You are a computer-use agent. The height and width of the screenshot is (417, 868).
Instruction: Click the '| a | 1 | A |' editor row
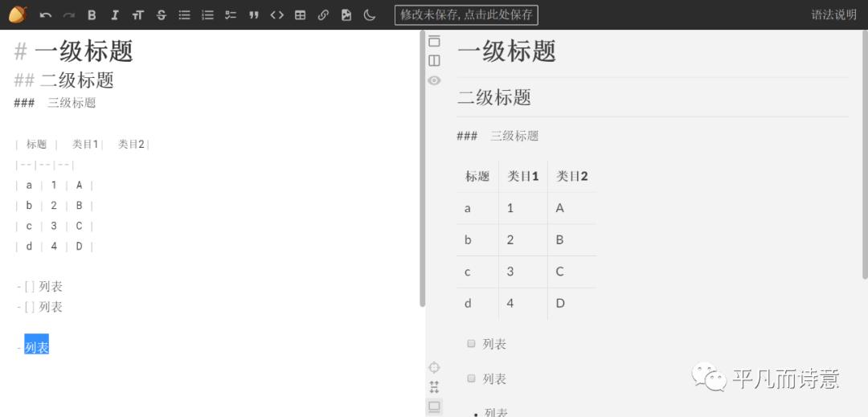pyautogui.click(x=55, y=186)
